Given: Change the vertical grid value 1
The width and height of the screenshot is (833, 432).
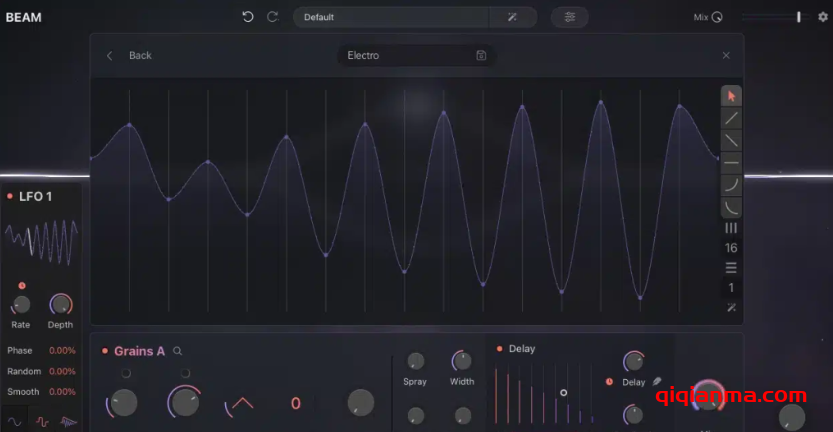Looking at the screenshot, I should (x=731, y=287).
